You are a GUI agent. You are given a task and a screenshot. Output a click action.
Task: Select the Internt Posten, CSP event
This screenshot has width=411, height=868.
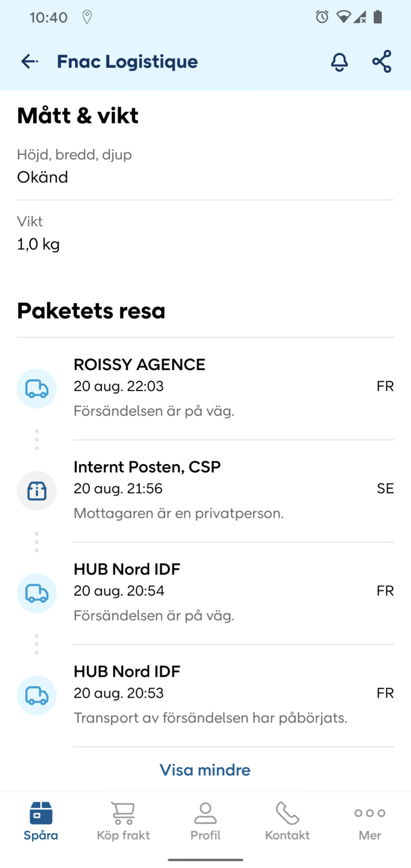[x=205, y=490]
